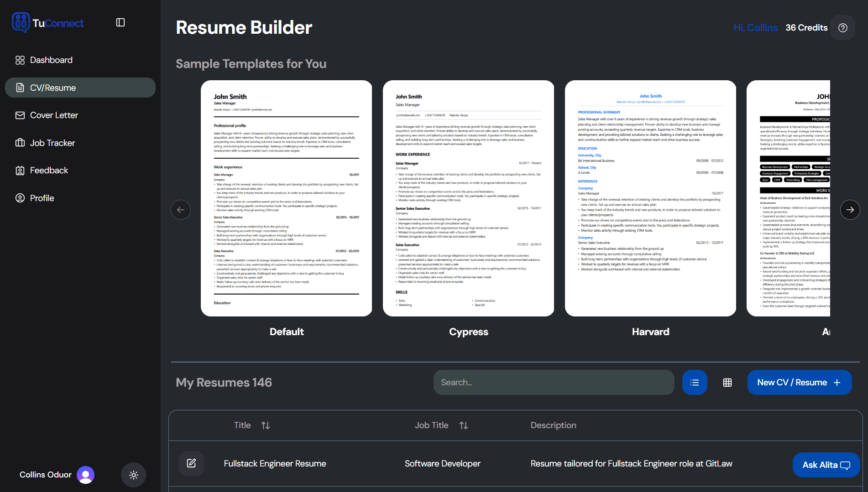Sort resumes by Title column
Image resolution: width=868 pixels, height=492 pixels.
[266, 425]
